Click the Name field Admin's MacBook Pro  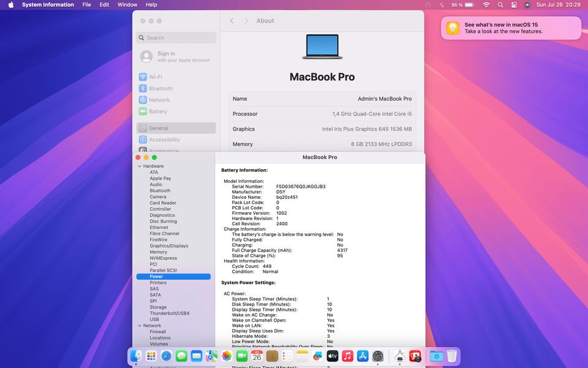(x=322, y=99)
